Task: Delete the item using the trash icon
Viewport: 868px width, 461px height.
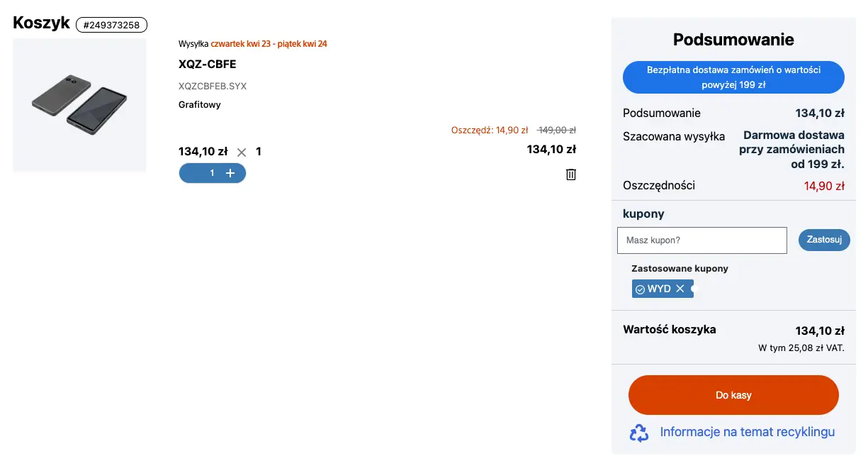Action: click(x=571, y=174)
